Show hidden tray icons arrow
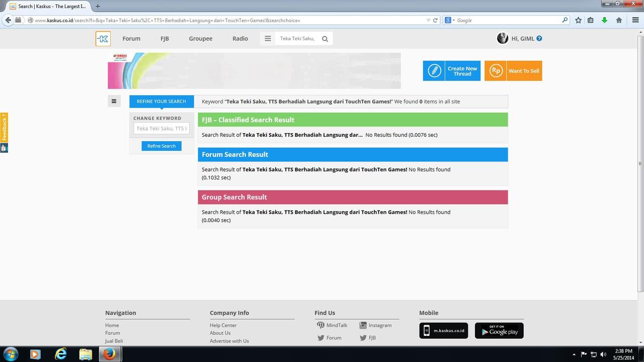Screen dimensions: 644x362 point(574,354)
